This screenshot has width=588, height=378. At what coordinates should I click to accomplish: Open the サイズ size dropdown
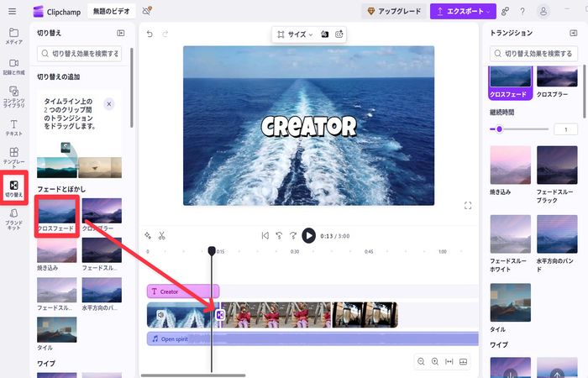coord(294,34)
